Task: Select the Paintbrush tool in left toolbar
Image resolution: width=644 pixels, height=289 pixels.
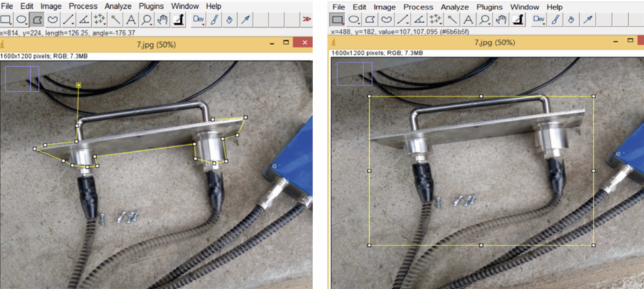Action: (x=214, y=20)
